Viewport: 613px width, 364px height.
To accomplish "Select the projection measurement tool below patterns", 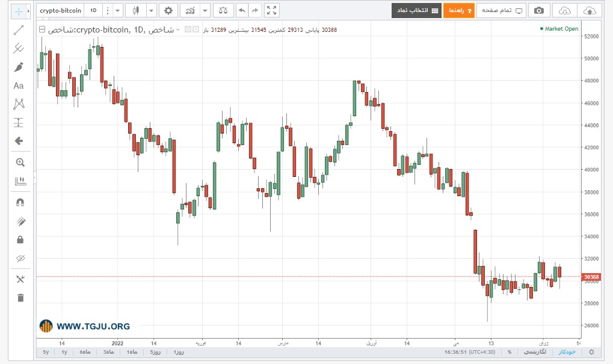I will [x=19, y=122].
